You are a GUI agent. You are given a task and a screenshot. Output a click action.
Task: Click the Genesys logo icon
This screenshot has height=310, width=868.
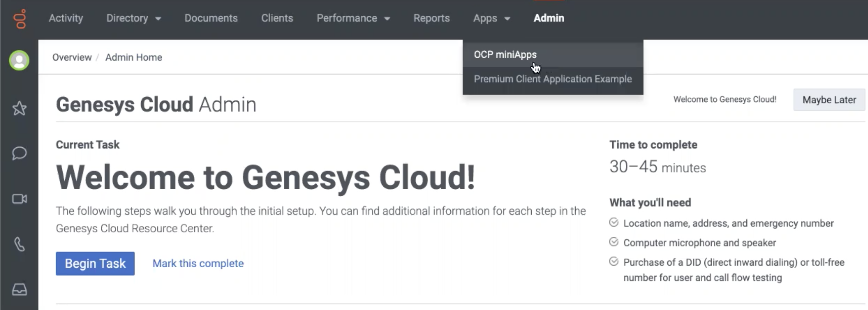19,19
